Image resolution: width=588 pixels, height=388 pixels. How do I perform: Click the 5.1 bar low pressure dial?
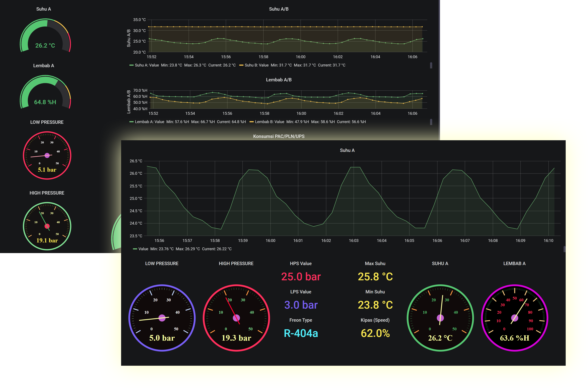pos(47,155)
